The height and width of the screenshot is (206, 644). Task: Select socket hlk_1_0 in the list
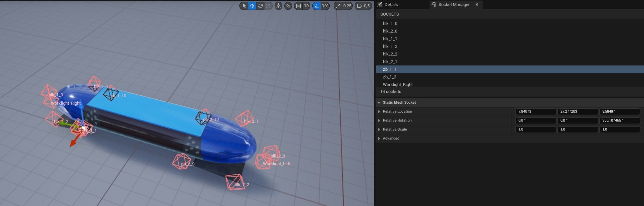(x=510, y=23)
